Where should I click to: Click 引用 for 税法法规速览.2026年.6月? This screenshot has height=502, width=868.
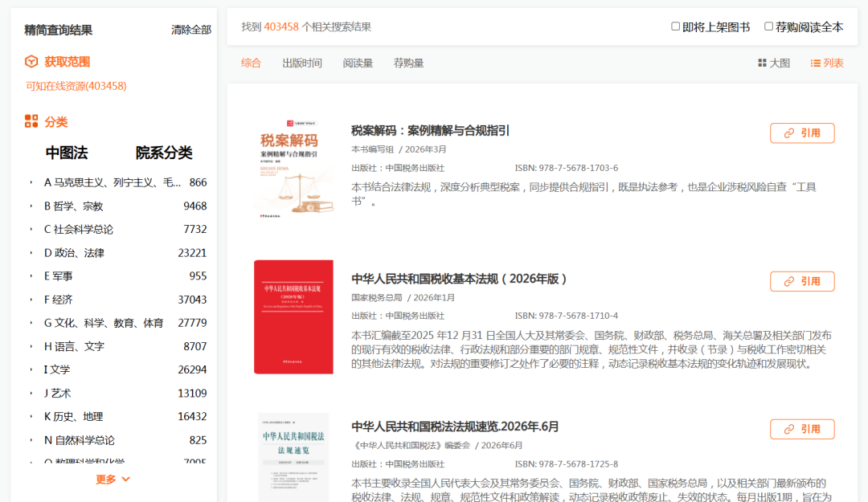click(802, 429)
